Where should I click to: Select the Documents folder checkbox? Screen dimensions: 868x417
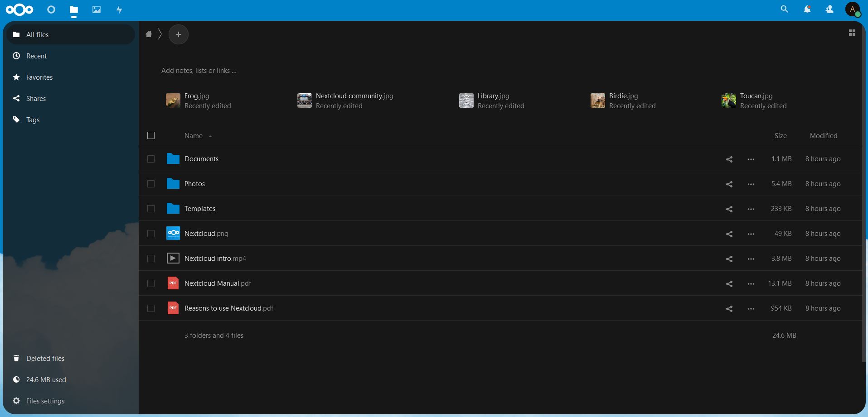coord(151,159)
